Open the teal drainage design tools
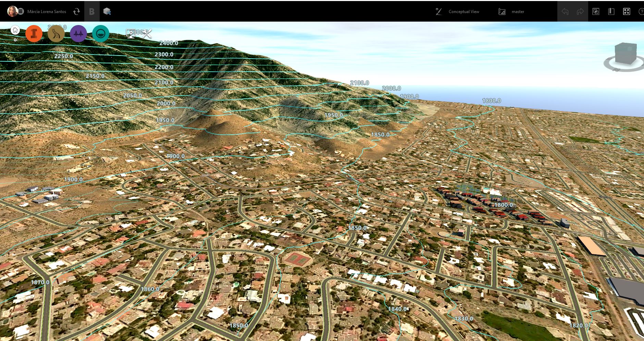Screen dimensions: 644x341 (x=101, y=34)
